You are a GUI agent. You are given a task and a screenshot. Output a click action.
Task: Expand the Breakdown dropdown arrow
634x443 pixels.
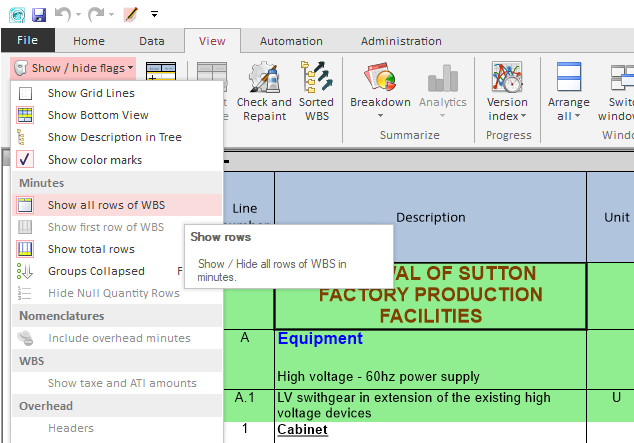coord(380,116)
